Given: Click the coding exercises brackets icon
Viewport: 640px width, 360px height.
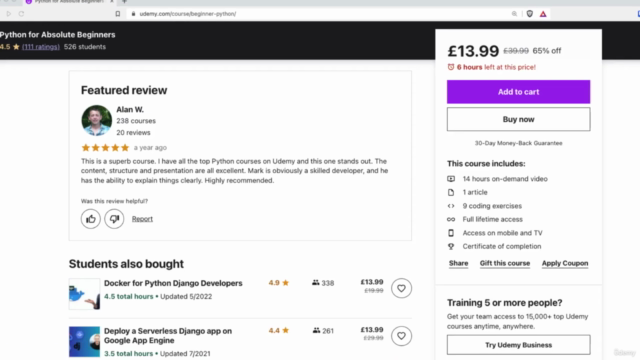Looking at the screenshot, I should pos(451,206).
